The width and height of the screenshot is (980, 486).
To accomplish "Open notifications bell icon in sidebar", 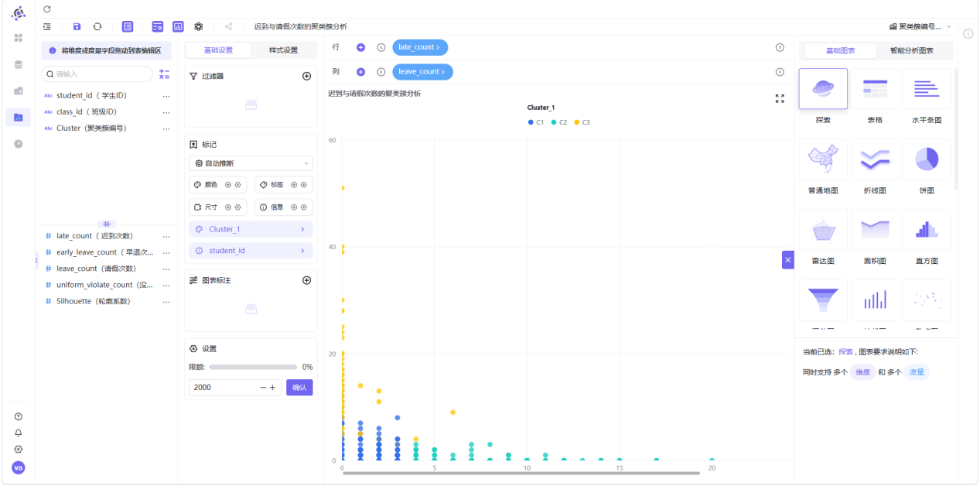I will pyautogui.click(x=19, y=433).
